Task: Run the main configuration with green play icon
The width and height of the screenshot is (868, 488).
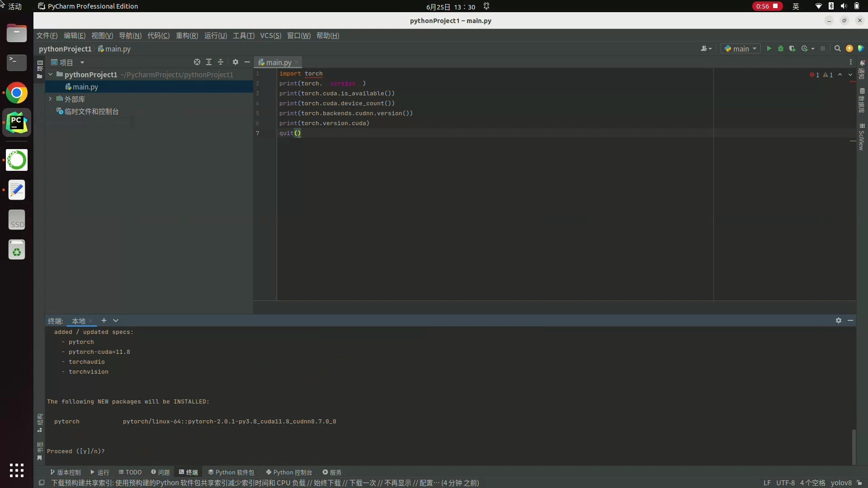Action: [x=769, y=49]
